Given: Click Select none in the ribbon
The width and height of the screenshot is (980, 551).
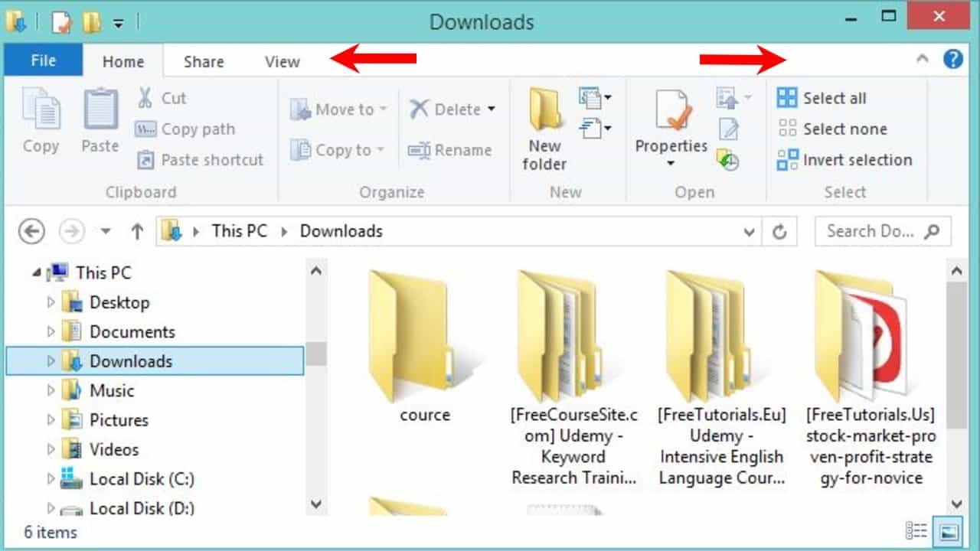Looking at the screenshot, I should pyautogui.click(x=831, y=129).
